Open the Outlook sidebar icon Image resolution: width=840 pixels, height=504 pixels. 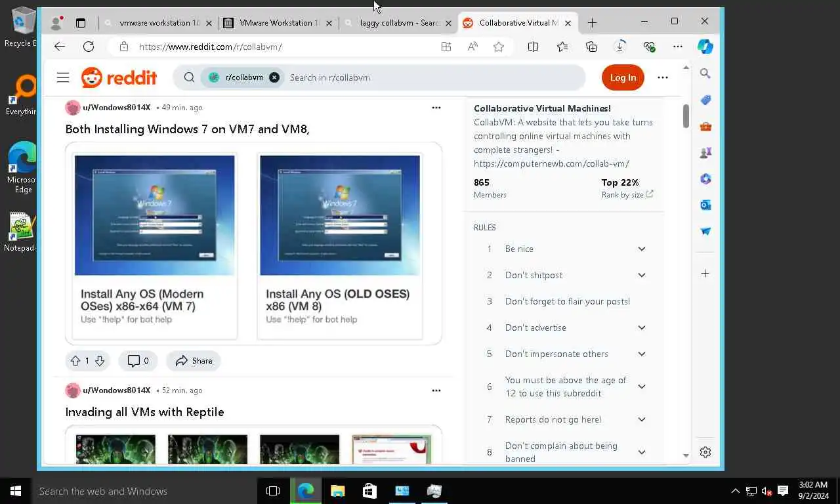[x=705, y=205]
